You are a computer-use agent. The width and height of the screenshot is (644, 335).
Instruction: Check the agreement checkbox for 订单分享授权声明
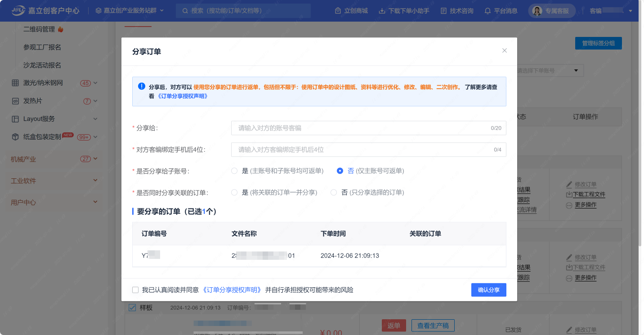click(x=135, y=290)
